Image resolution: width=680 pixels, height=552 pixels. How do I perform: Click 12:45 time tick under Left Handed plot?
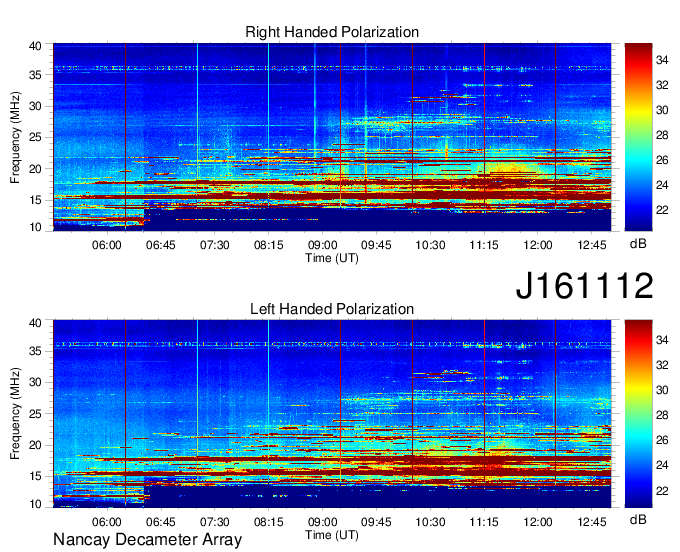[592, 522]
